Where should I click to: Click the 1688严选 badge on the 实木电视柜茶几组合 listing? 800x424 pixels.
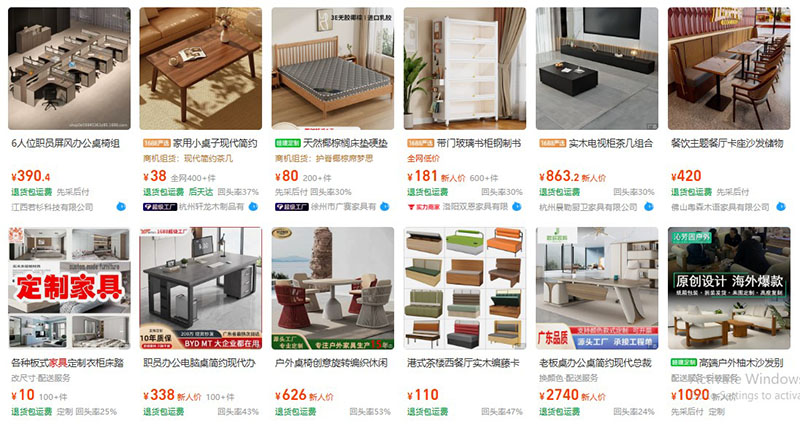coord(553,143)
